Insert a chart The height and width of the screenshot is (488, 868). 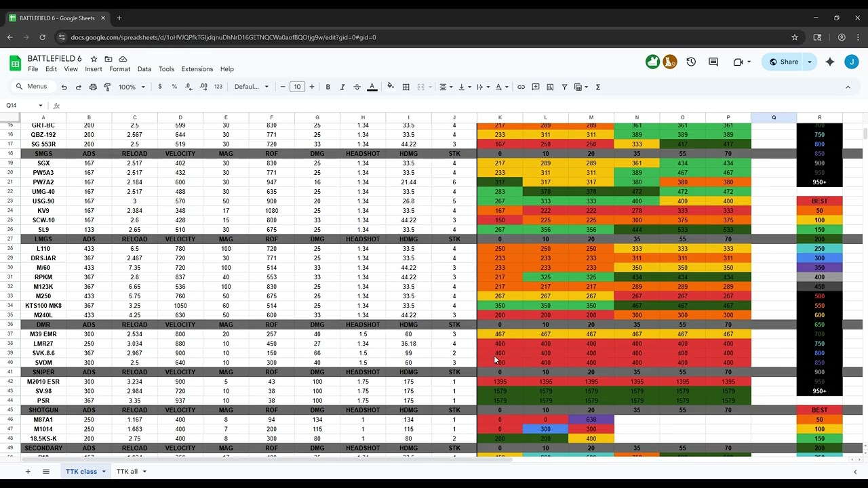(550, 87)
